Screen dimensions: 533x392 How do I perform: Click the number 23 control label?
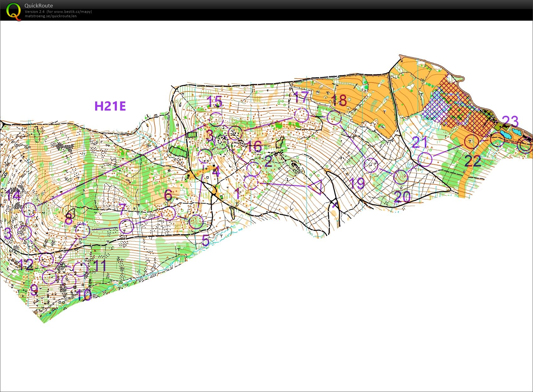pos(510,121)
